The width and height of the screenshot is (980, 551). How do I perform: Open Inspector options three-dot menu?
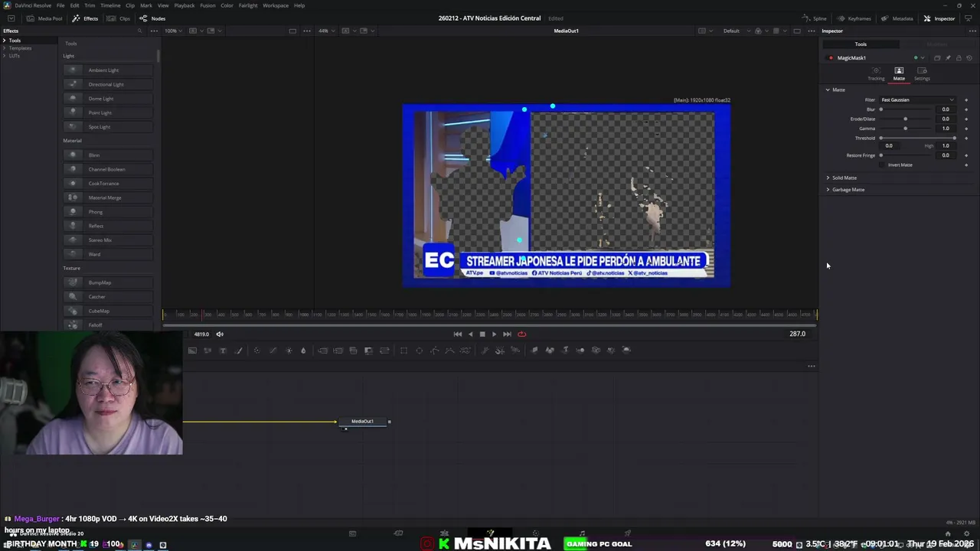[x=971, y=31]
